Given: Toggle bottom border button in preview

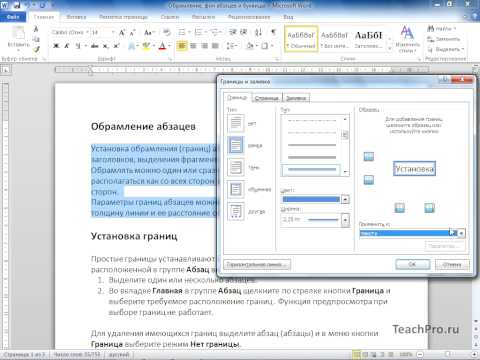Looking at the screenshot, I should pos(369,180).
